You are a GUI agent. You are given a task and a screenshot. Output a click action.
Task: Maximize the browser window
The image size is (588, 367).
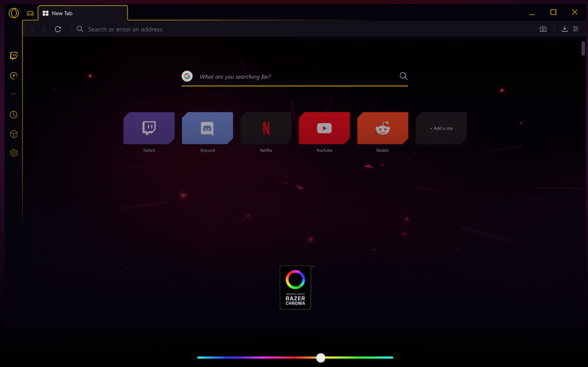pos(554,12)
